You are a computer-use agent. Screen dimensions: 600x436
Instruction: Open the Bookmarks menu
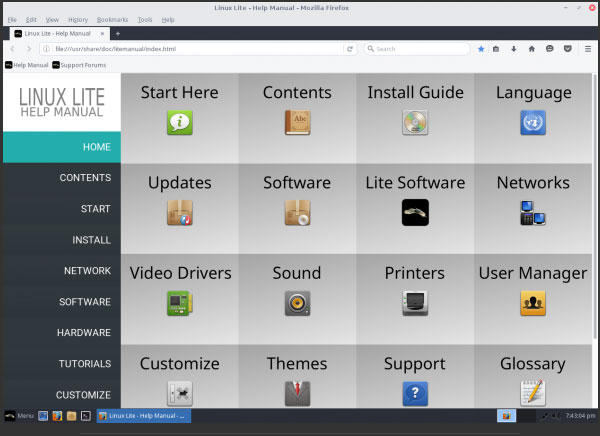[112, 20]
